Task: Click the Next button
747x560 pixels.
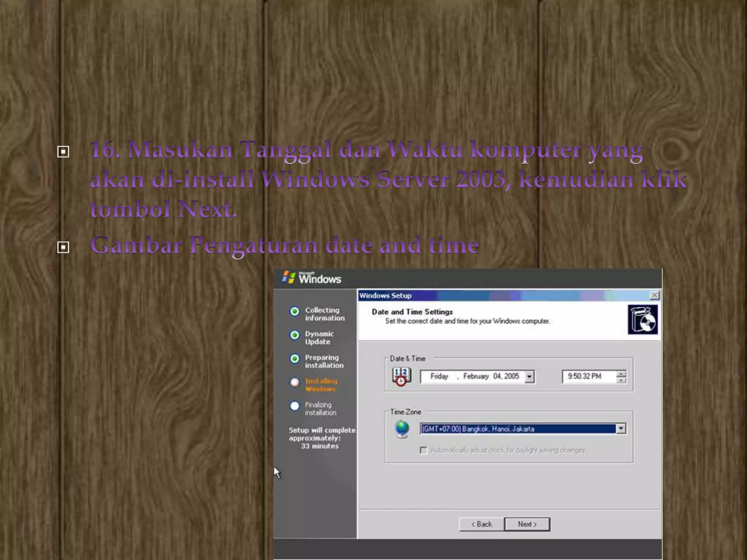Action: (x=527, y=524)
